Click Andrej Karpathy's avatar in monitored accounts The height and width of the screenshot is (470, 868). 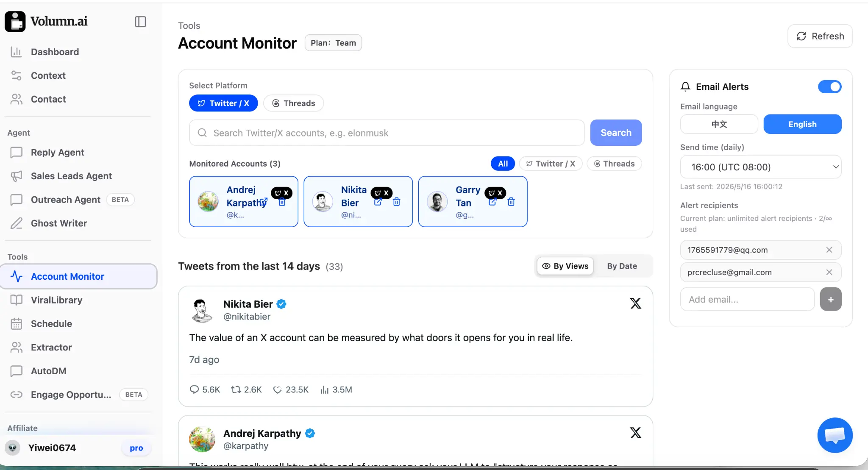tap(208, 201)
